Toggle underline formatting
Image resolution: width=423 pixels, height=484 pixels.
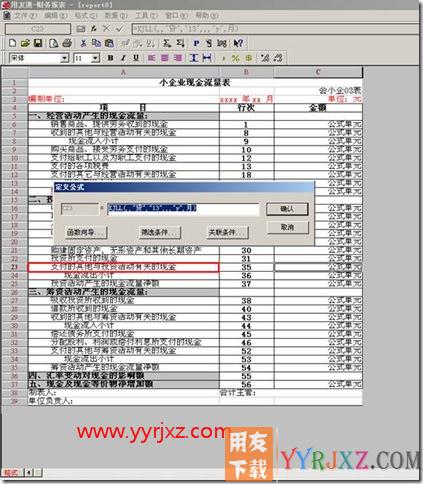(136, 58)
